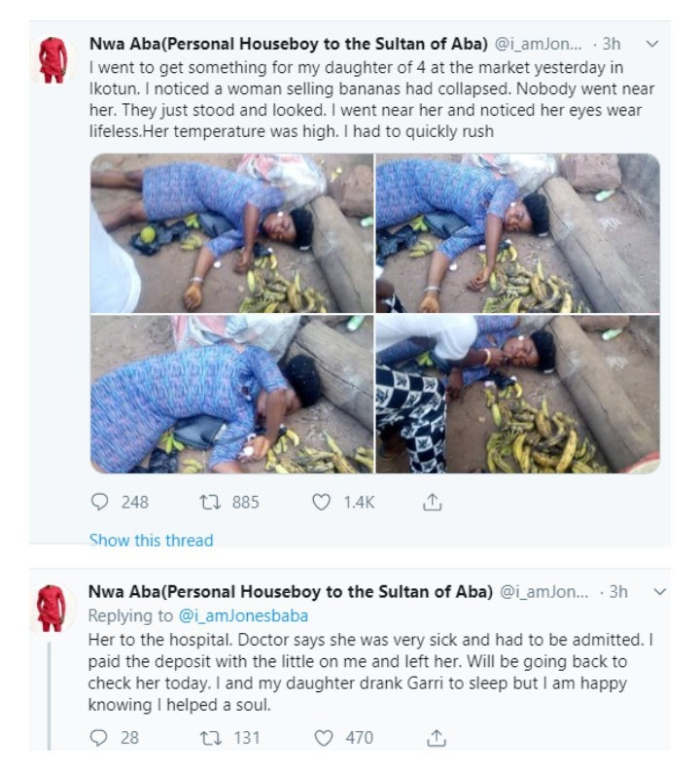The width and height of the screenshot is (700, 769).
Task: Share the second tweet via share icon
Action: click(437, 737)
